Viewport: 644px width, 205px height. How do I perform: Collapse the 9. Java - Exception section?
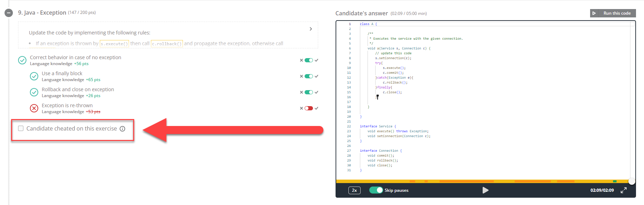click(9, 13)
